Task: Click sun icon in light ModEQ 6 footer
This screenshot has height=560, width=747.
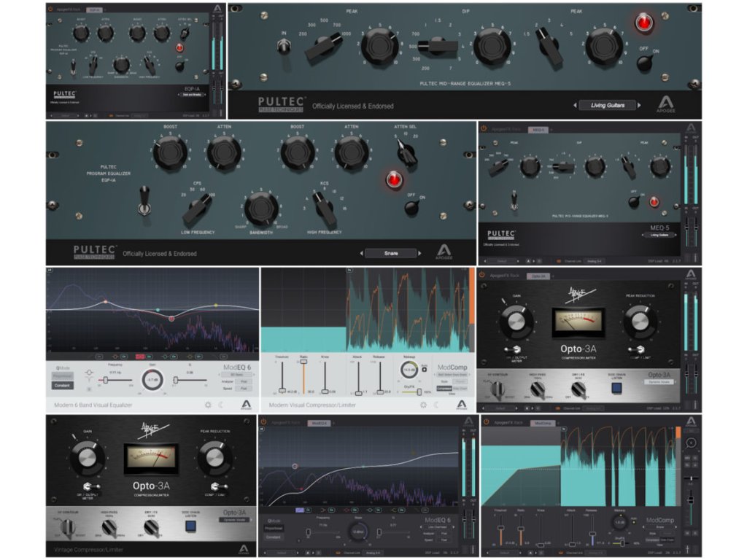Action: click(208, 405)
